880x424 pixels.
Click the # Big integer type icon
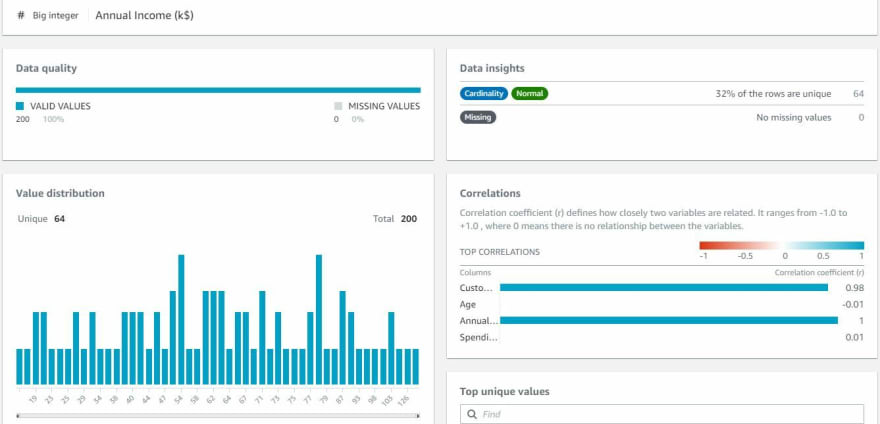pos(21,15)
